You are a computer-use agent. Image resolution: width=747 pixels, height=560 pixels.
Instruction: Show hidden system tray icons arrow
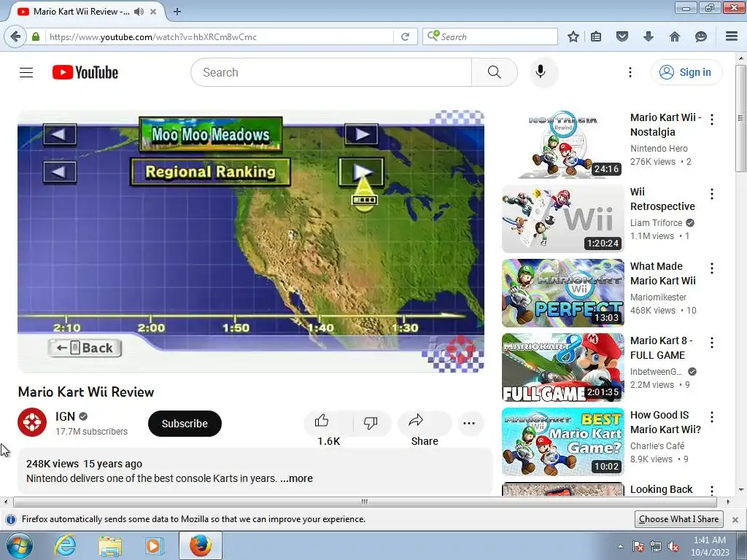click(620, 546)
